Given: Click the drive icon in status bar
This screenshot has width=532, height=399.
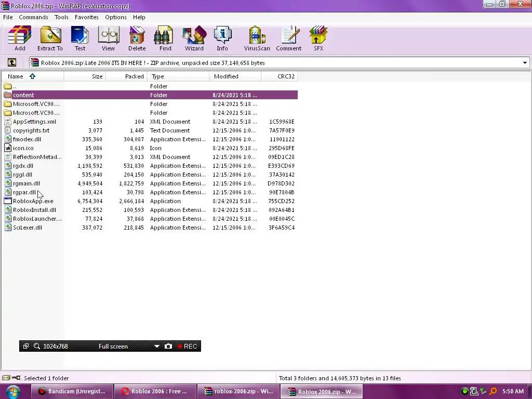Looking at the screenshot, I should (6, 378).
